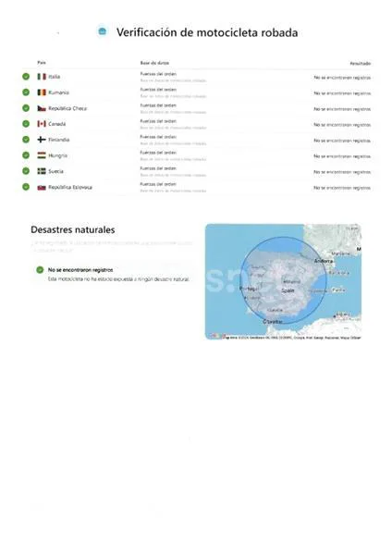Click the green check icon beside Finlandia
This screenshot has height=555, width=392.
pyautogui.click(x=26, y=140)
